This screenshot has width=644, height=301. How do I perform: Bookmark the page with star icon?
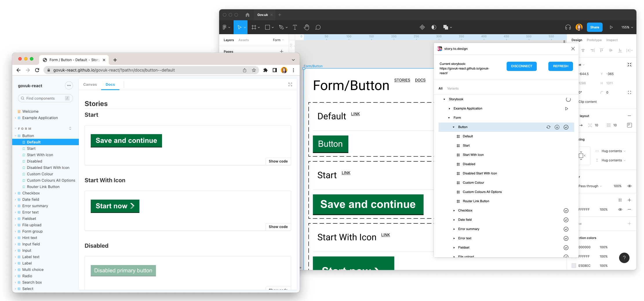pyautogui.click(x=254, y=70)
